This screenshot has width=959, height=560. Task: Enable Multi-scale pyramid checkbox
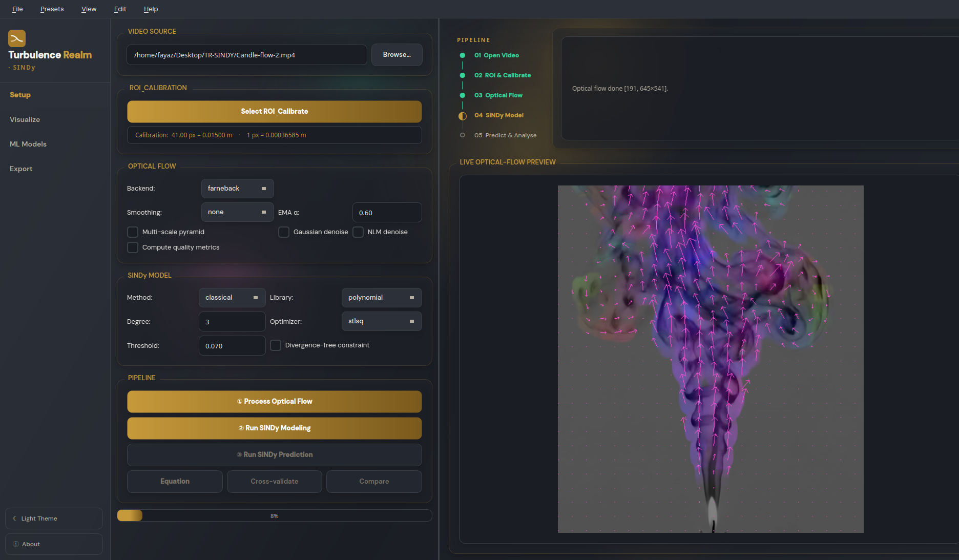[133, 232]
